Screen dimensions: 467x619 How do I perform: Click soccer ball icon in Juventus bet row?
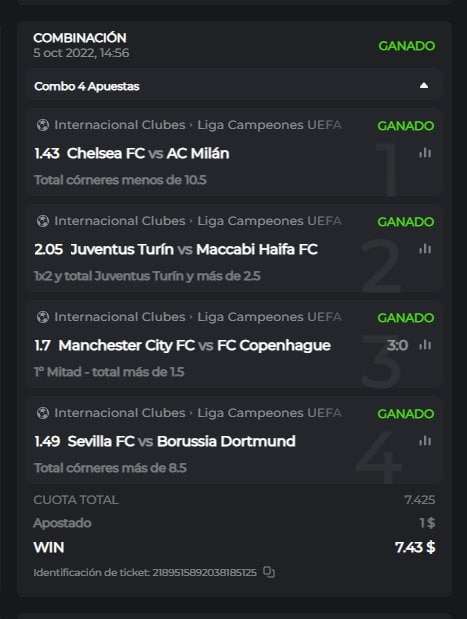[43, 221]
